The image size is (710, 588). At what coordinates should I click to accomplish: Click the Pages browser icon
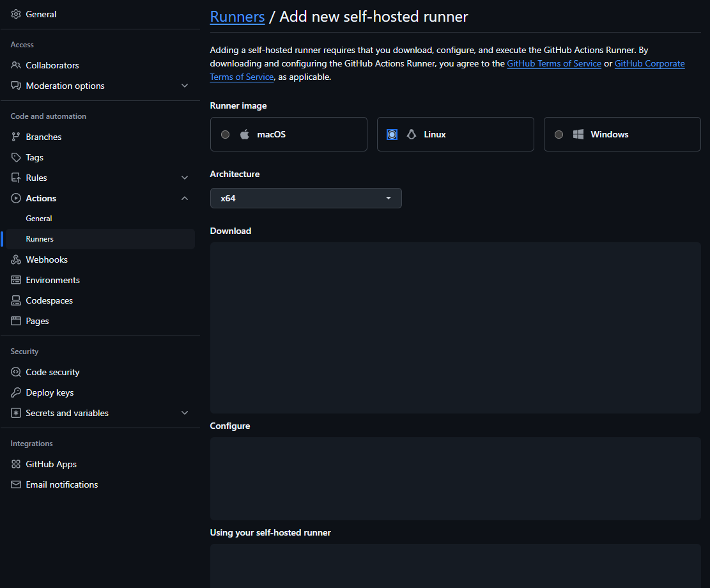coord(16,321)
